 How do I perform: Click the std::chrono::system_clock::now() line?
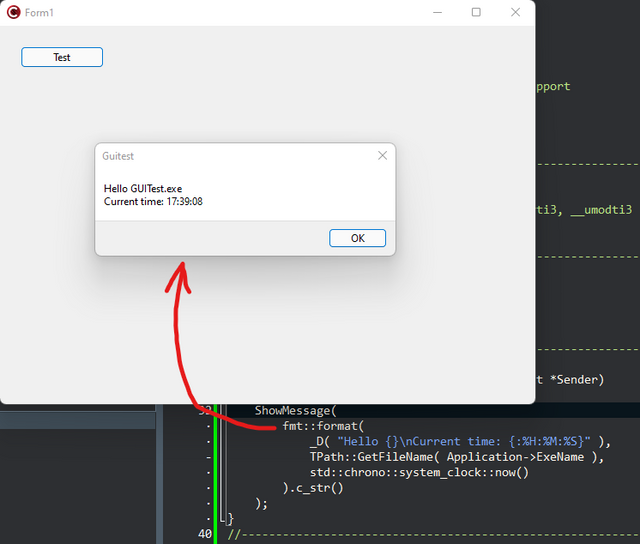point(419,473)
